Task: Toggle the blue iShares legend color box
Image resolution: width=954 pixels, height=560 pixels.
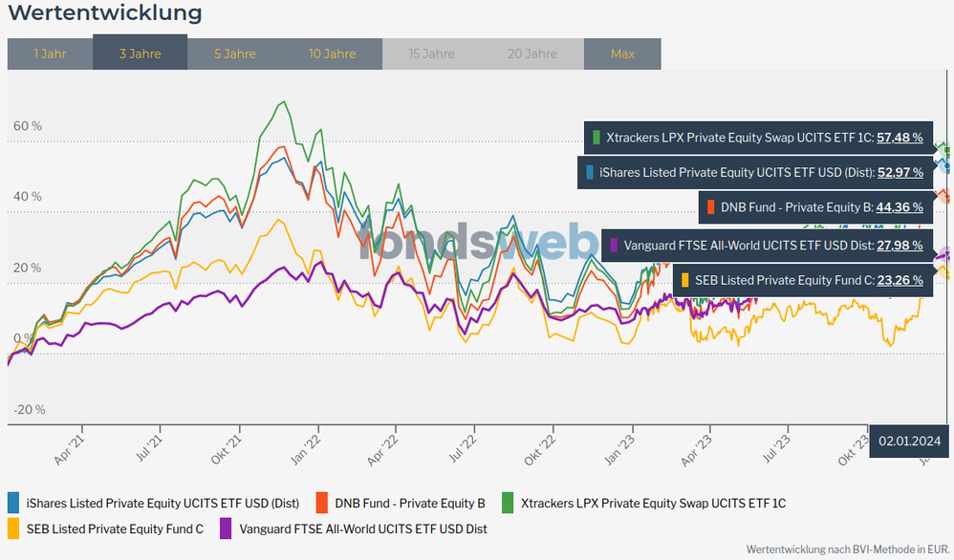Action: [x=14, y=503]
